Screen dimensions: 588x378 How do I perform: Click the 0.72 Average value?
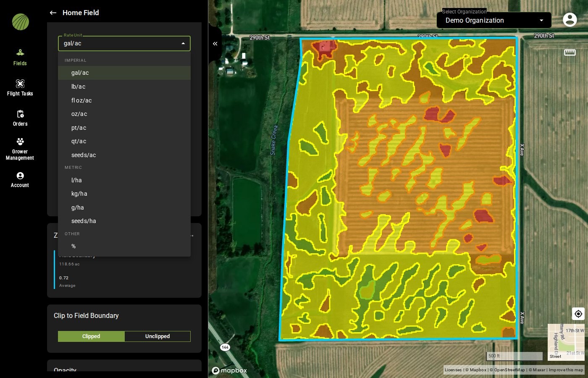[64, 278]
